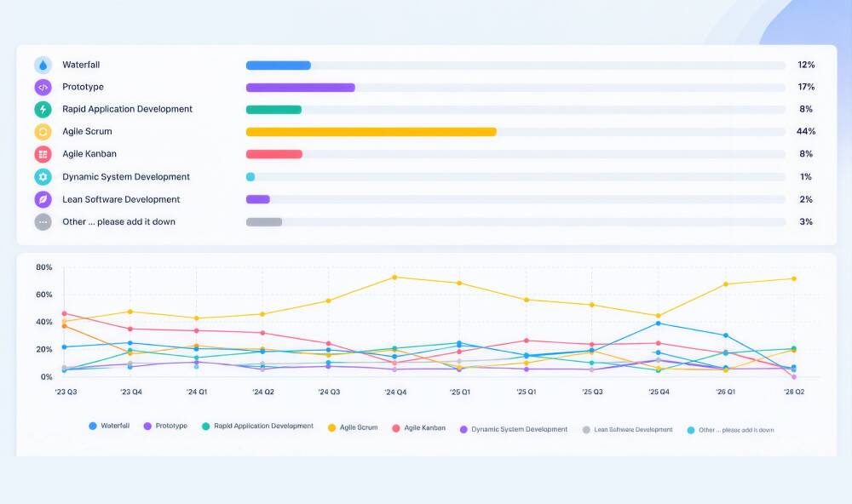
Task: Click the Agile Scrum yellow icon
Action: (43, 132)
